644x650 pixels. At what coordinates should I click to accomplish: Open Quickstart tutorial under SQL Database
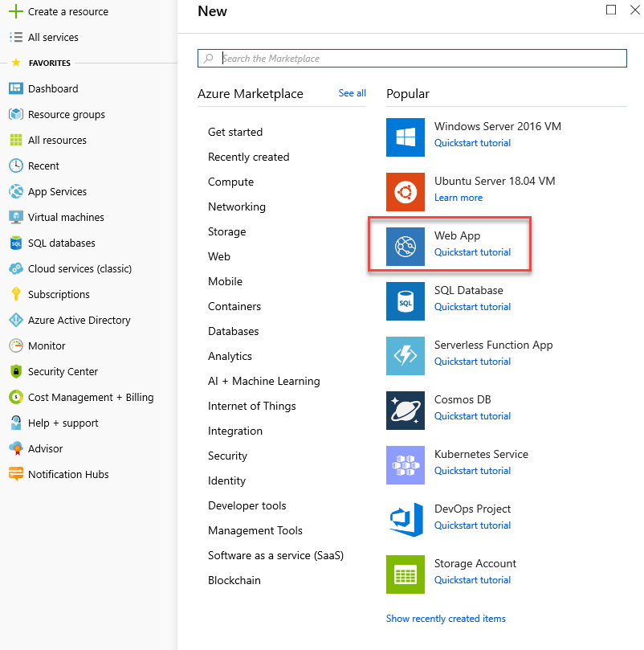[x=472, y=307]
